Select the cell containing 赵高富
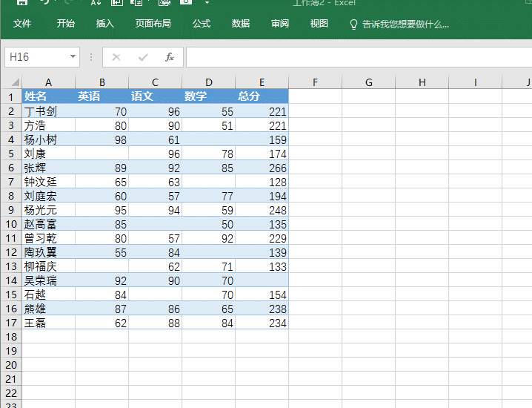The width and height of the screenshot is (532, 408). pyautogui.click(x=48, y=224)
